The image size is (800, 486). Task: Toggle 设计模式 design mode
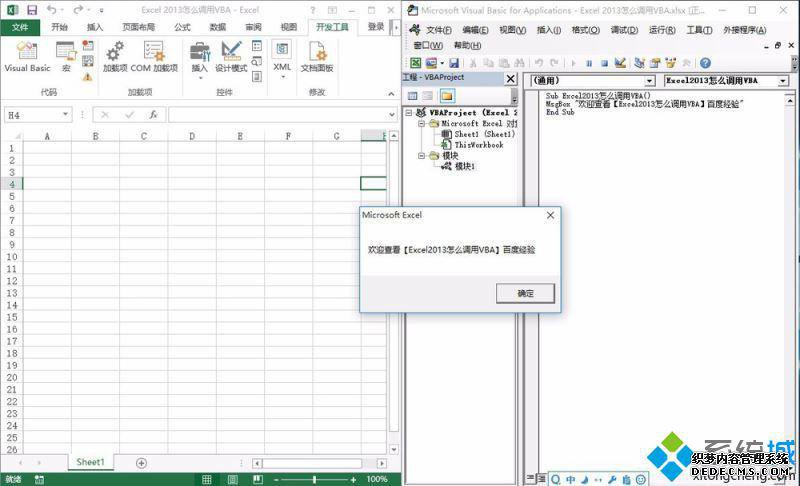pos(231,57)
